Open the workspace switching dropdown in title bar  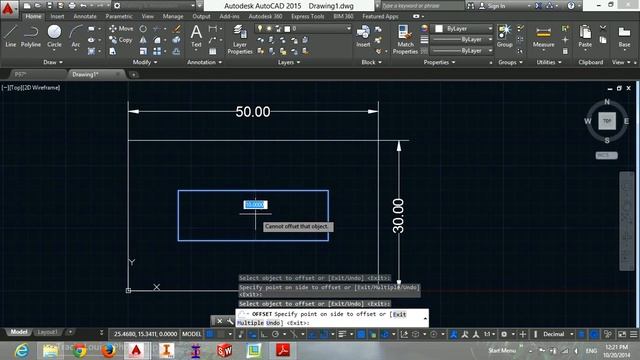[x=193, y=6]
